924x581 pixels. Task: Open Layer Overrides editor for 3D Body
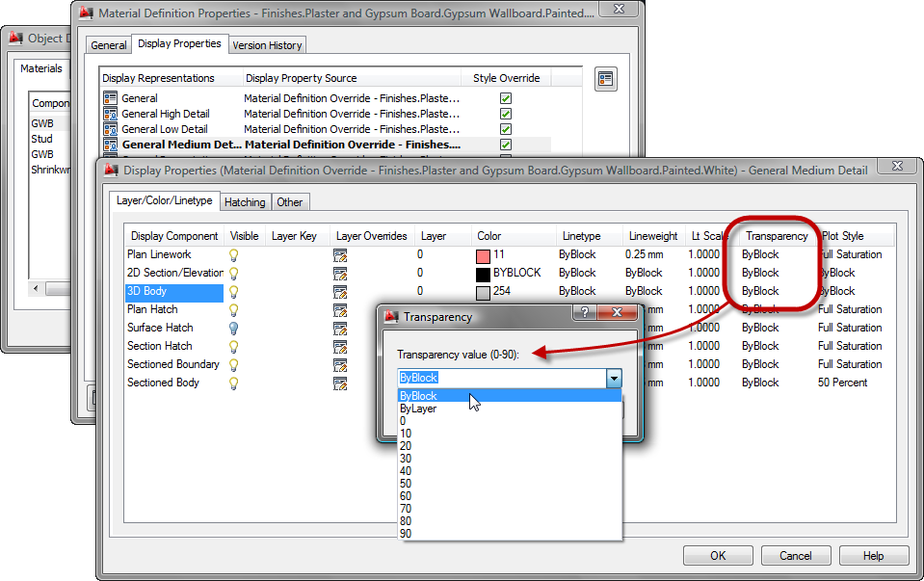click(339, 291)
